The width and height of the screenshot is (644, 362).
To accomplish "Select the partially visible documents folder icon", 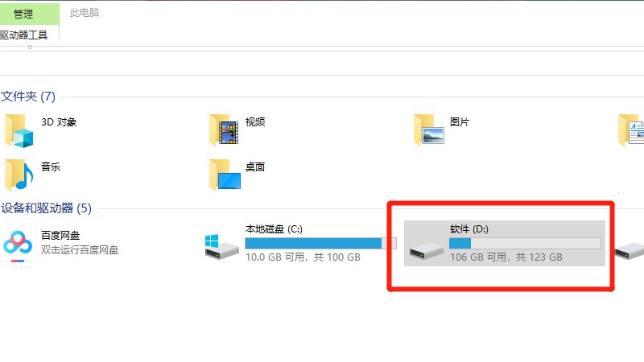I will click(x=631, y=130).
